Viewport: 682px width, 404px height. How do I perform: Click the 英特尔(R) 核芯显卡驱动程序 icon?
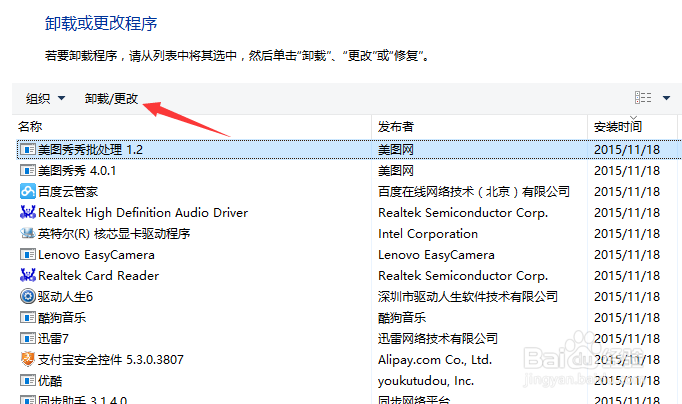click(28, 233)
